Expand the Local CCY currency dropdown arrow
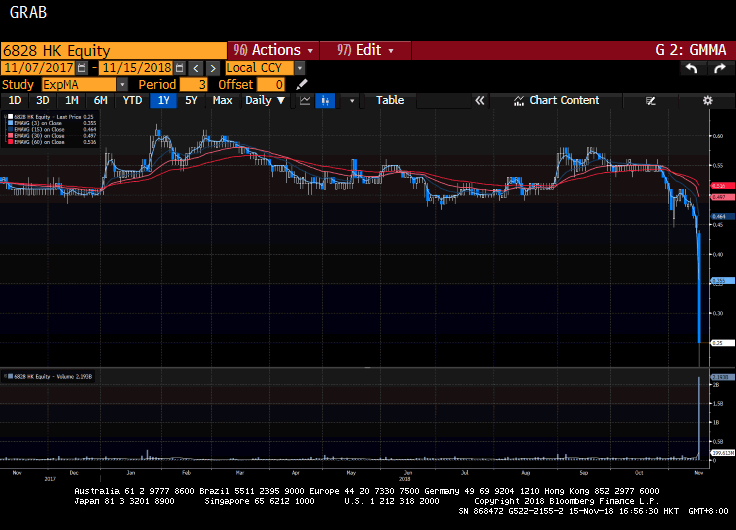736x530 pixels. point(300,68)
